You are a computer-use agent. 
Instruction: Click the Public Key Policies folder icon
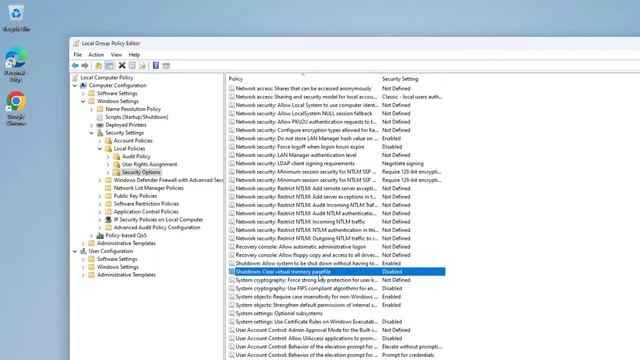(x=108, y=196)
